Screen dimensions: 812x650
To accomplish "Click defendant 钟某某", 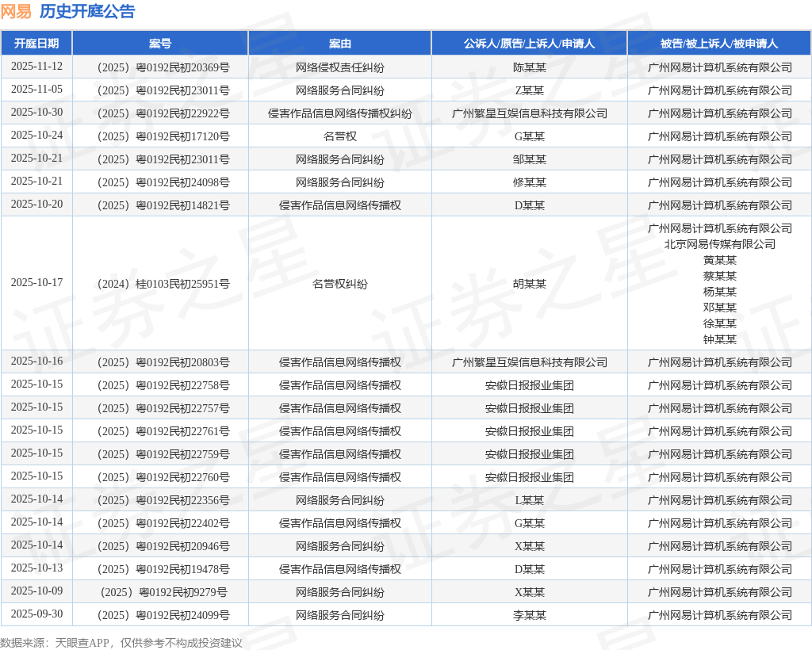I will [x=720, y=339].
